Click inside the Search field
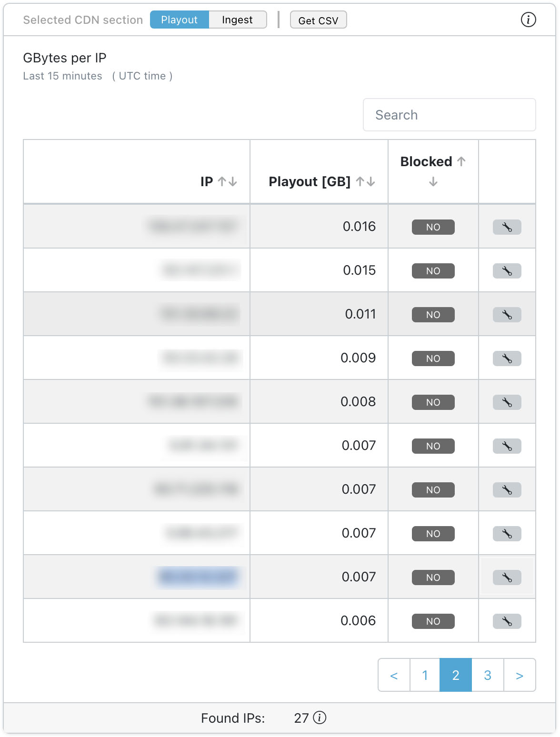560x737 pixels. click(449, 115)
